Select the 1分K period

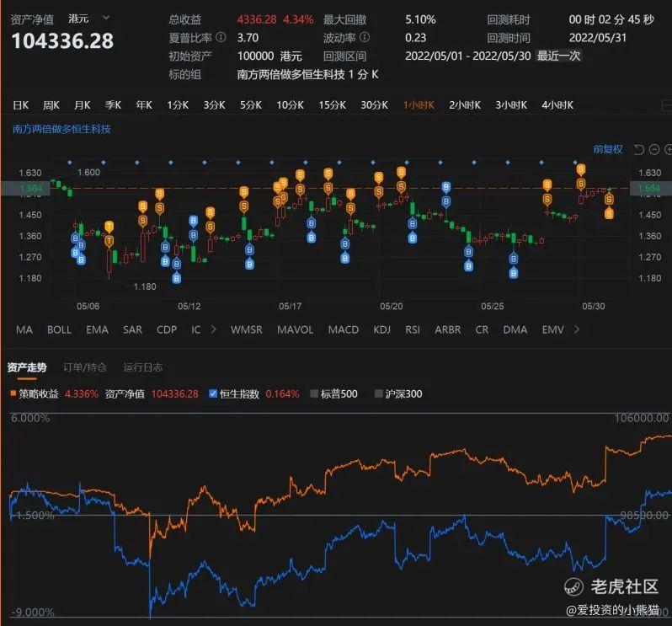(x=178, y=105)
